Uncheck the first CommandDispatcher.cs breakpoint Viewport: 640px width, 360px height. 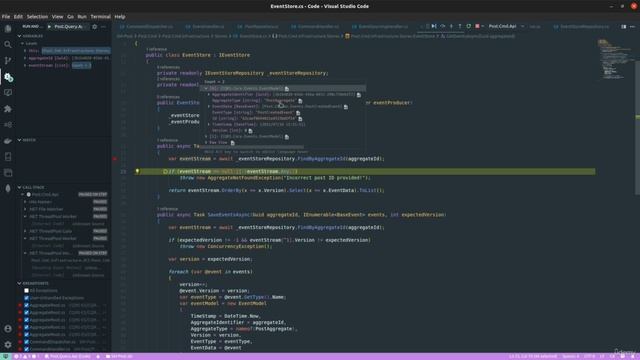click(27, 342)
